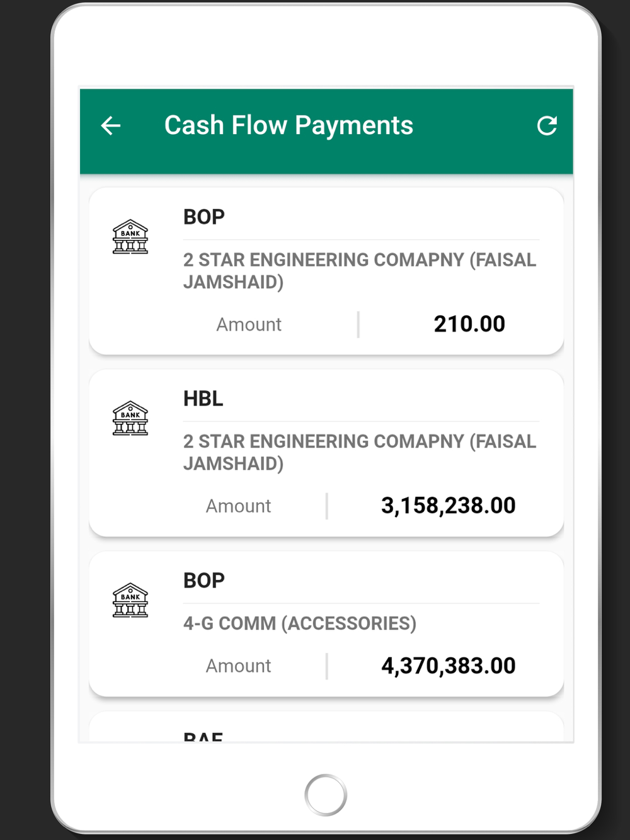Click Amount label on 4-G COMM card
The width and height of the screenshot is (630, 840).
coord(238,666)
